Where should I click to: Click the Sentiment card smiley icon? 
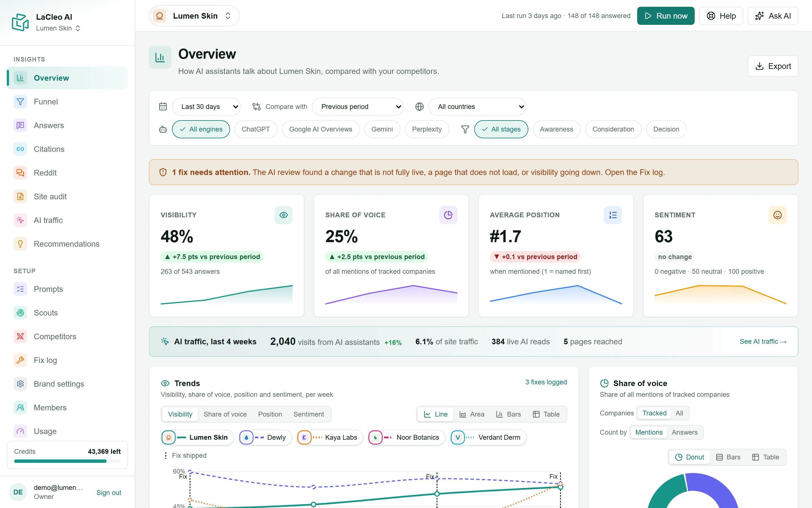tap(777, 215)
